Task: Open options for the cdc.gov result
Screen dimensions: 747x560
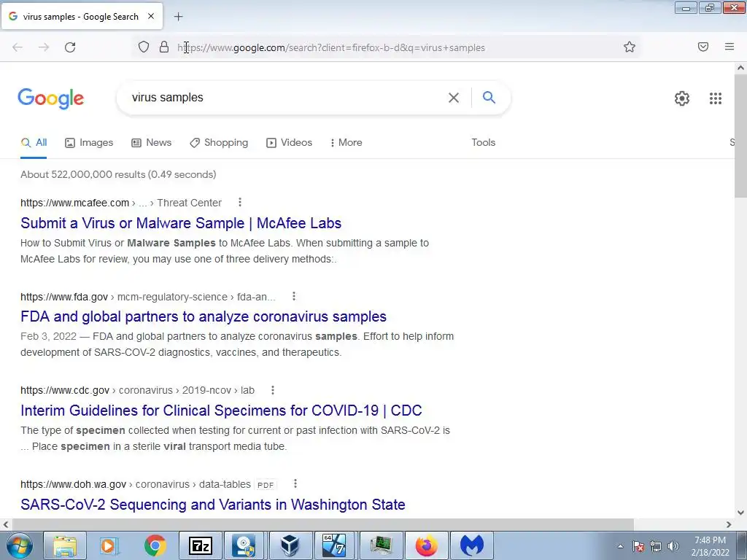Action: [x=273, y=390]
